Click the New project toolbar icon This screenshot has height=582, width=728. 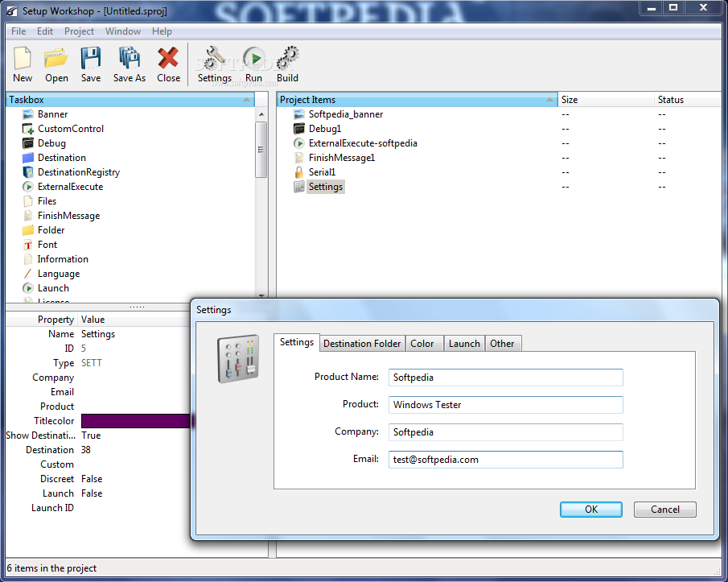pos(23,59)
